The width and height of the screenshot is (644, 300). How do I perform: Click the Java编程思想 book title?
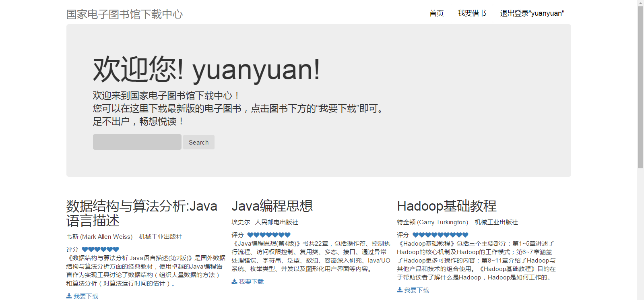(272, 206)
